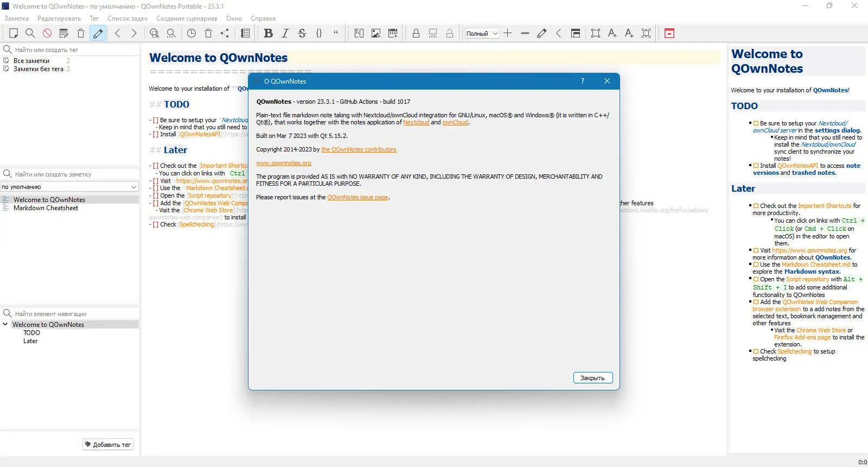Collapse the 'Welcome to QOwnNotes' navigation tree

(x=5, y=324)
